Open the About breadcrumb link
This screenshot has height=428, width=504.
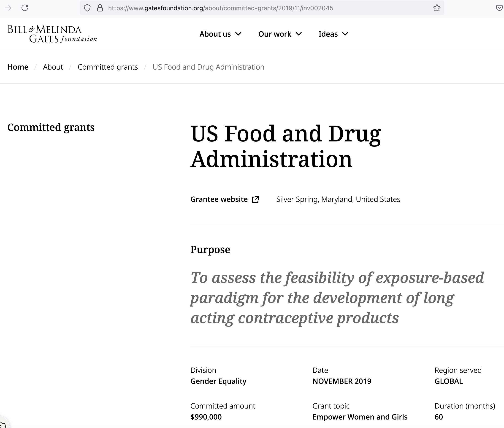pos(53,67)
